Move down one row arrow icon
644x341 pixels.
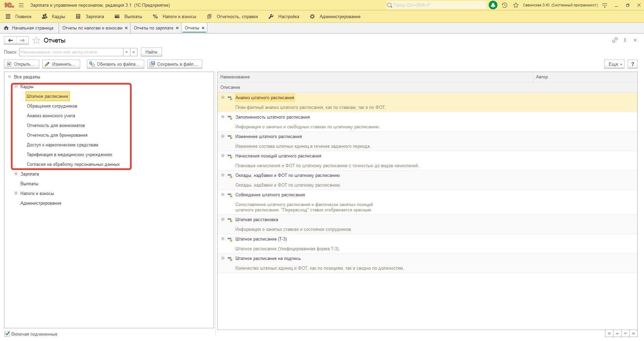pyautogui.click(x=625, y=334)
